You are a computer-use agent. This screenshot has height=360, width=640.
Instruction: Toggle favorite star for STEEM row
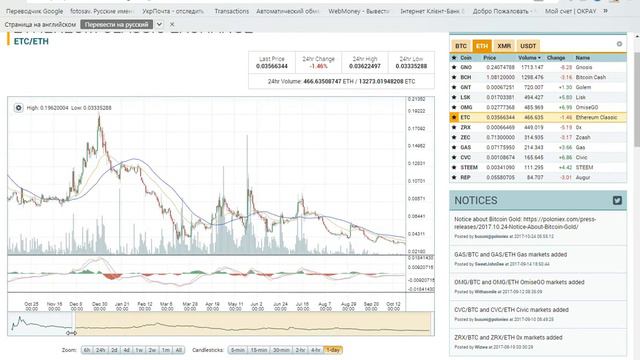(454, 167)
